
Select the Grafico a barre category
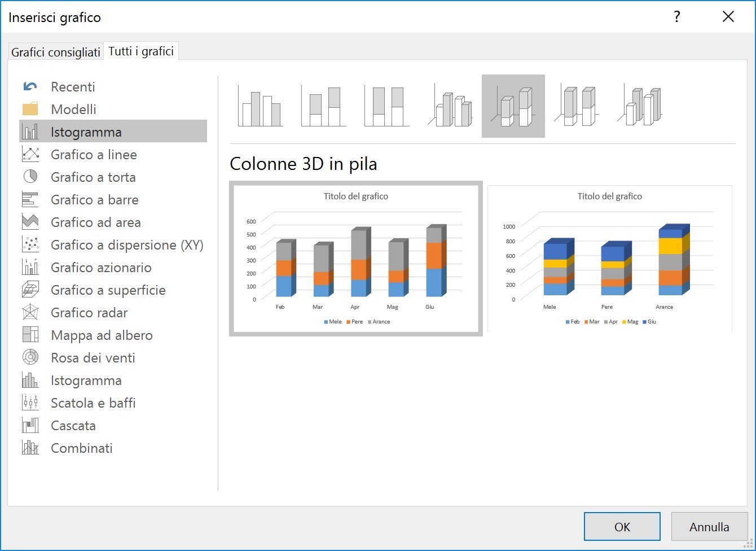(x=113, y=199)
